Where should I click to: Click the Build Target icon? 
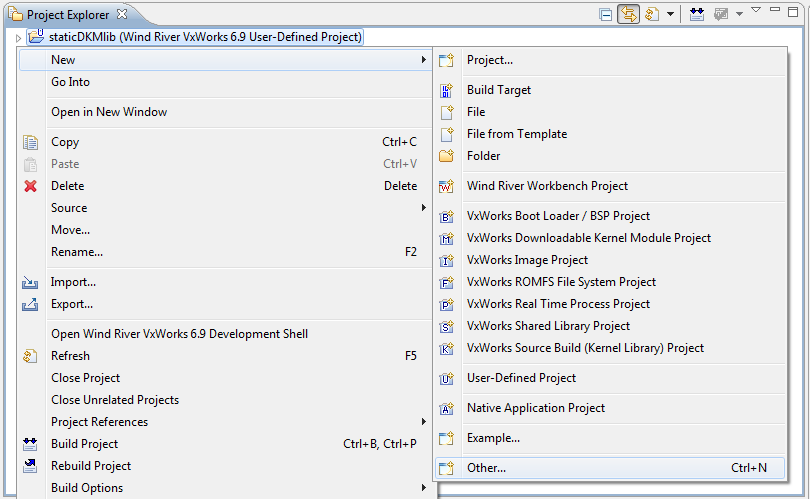pos(446,90)
